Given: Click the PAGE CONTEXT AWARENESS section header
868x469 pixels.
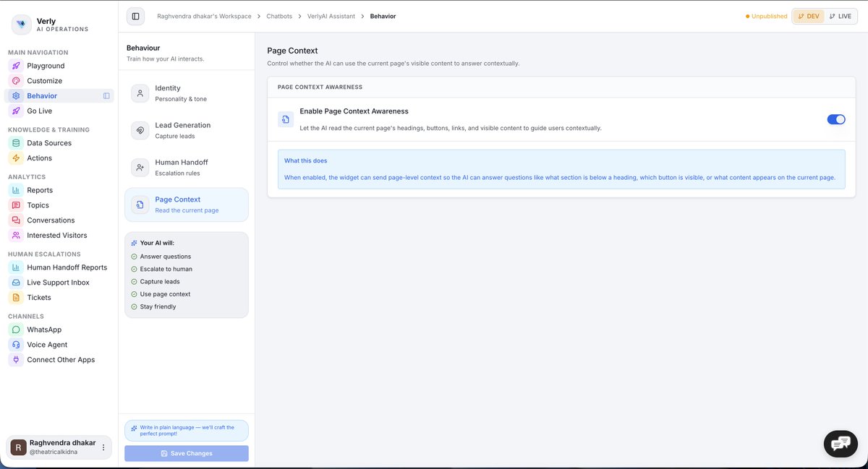Looking at the screenshot, I should 320,87.
